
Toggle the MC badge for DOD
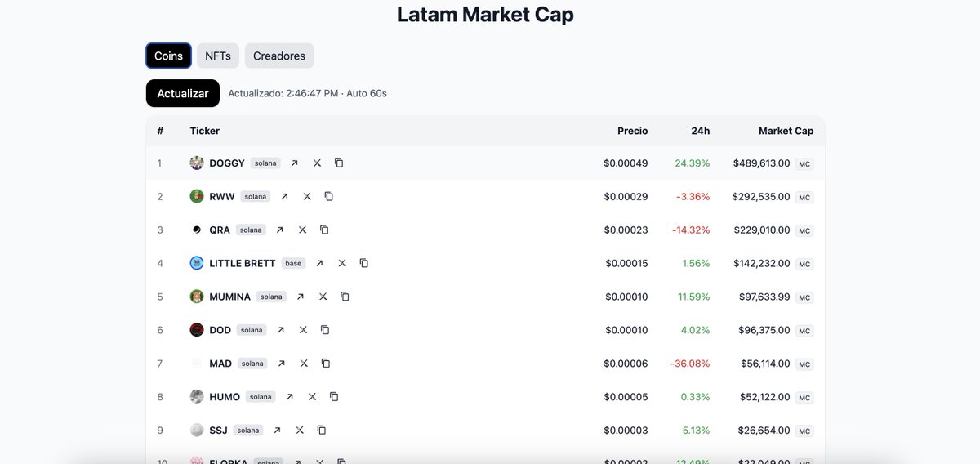[804, 331]
